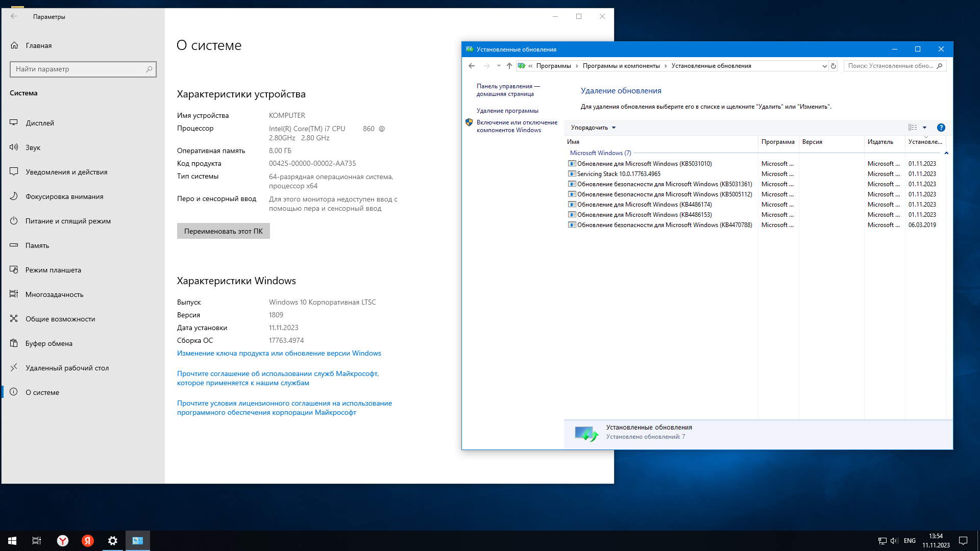Open Display settings in sidebar
980x551 pixels.
(x=40, y=123)
